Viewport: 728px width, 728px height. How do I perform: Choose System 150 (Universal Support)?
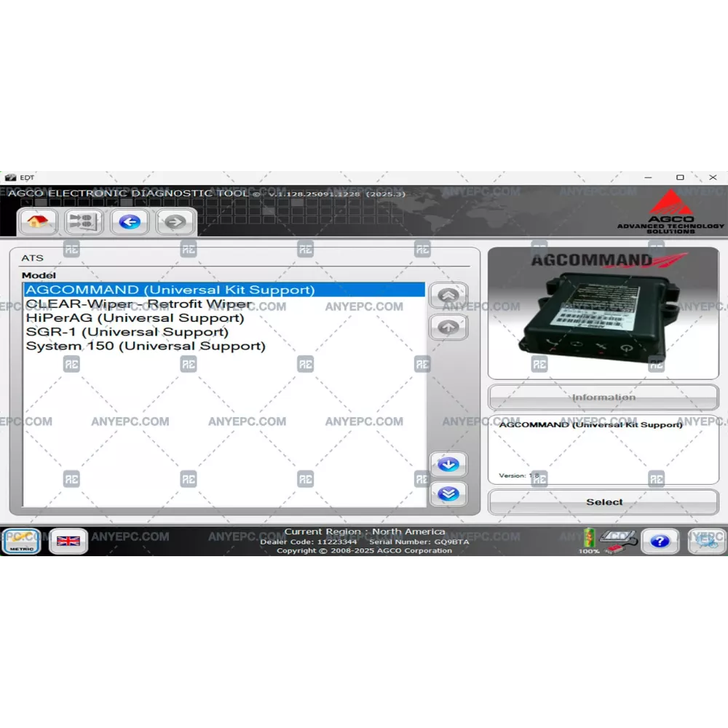[x=146, y=346]
